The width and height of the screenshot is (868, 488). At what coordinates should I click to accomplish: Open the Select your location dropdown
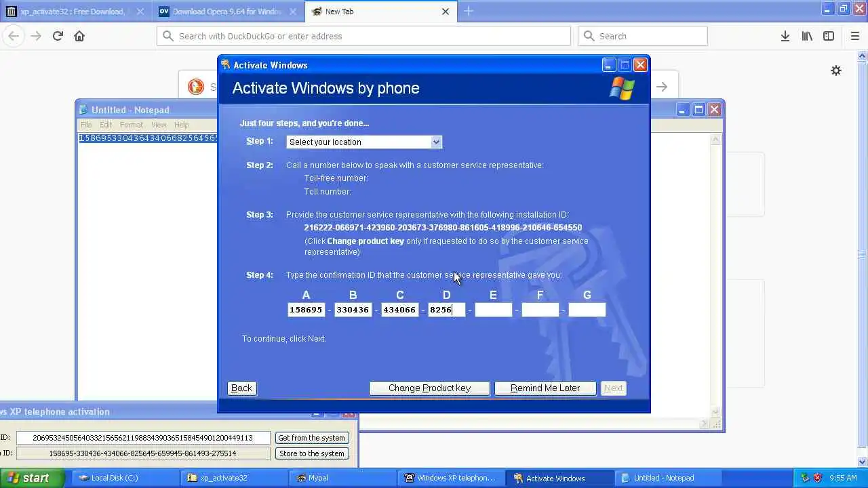(364, 142)
